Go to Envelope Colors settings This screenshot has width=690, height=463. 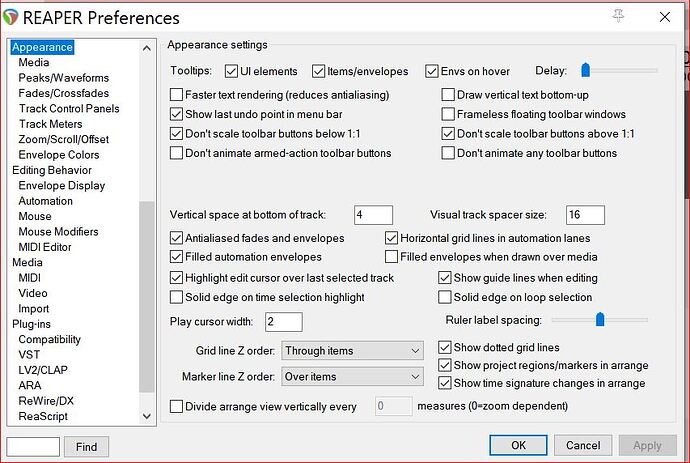(59, 155)
